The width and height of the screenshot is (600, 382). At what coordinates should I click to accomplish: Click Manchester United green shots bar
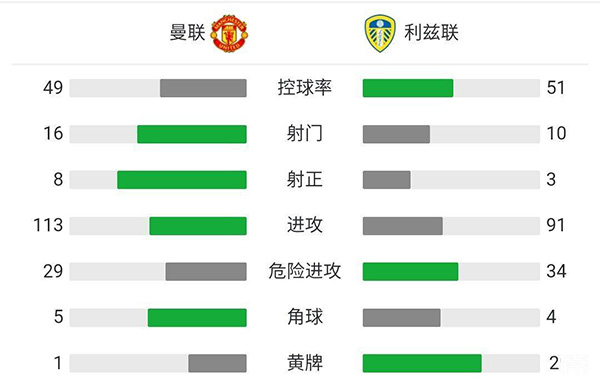(x=192, y=134)
